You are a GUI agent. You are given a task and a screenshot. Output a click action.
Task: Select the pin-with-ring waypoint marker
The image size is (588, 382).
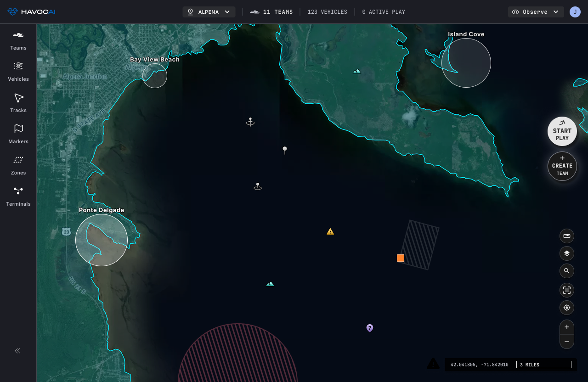tap(258, 186)
